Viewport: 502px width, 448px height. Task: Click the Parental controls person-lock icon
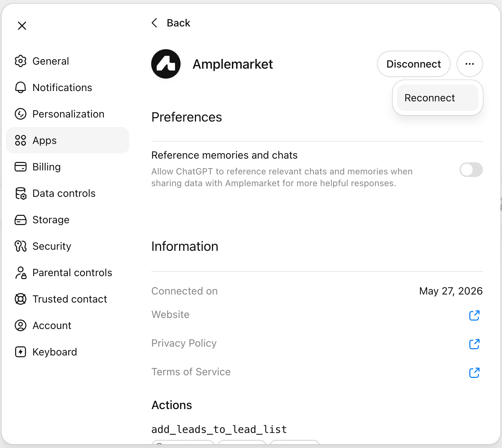(x=21, y=272)
